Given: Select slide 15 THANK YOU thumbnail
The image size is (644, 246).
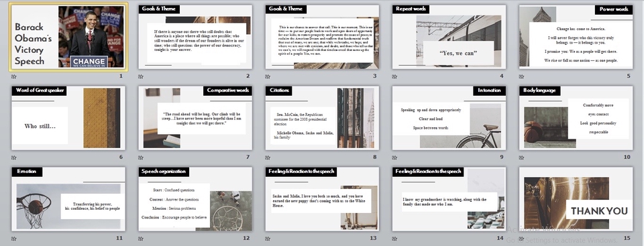Looking at the screenshot, I should point(576,199).
